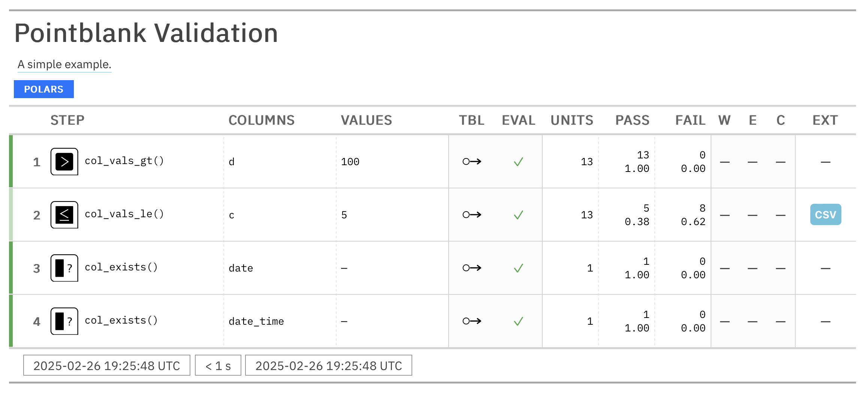Click the col_exists icon in step 3
This screenshot has width=868, height=394.
64,268
